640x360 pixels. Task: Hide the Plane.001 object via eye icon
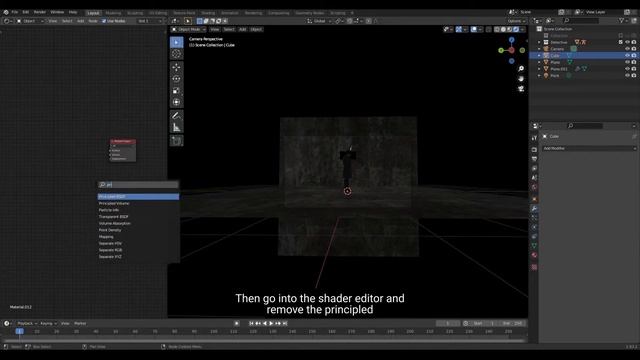627,69
